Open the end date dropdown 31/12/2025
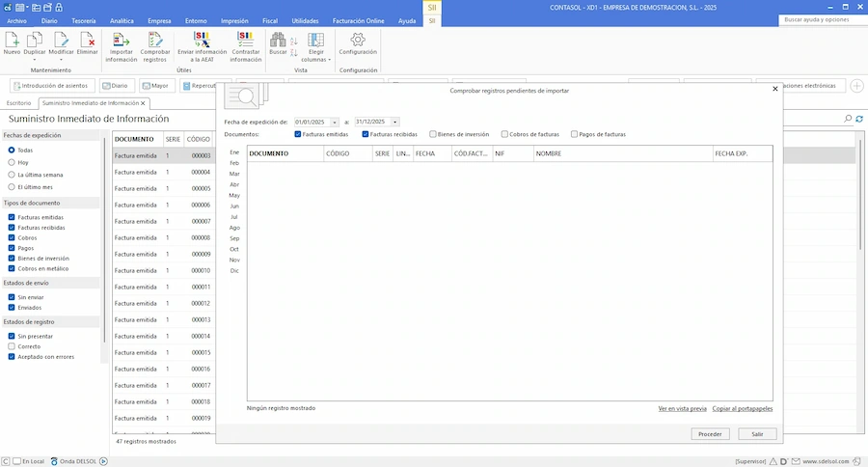868x467 pixels. [395, 123]
